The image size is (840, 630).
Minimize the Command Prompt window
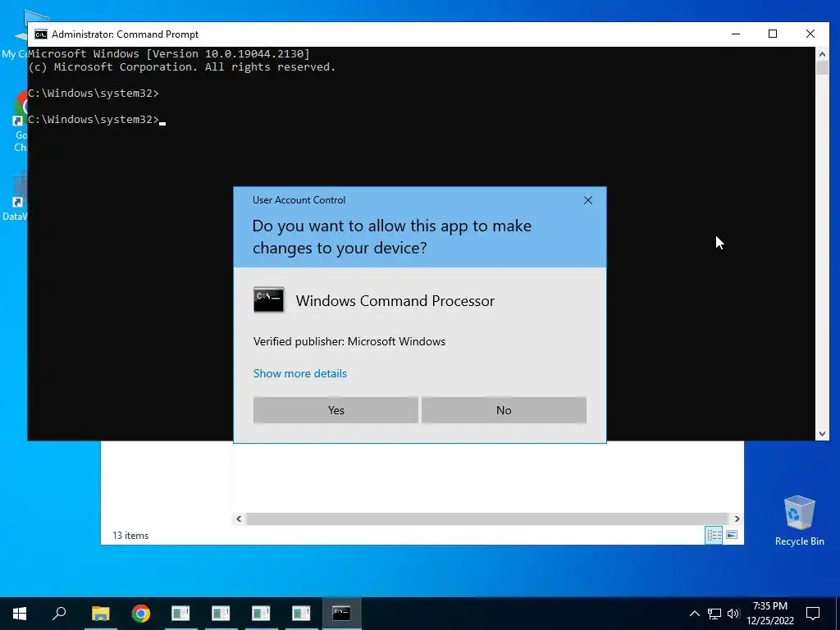tap(736, 34)
